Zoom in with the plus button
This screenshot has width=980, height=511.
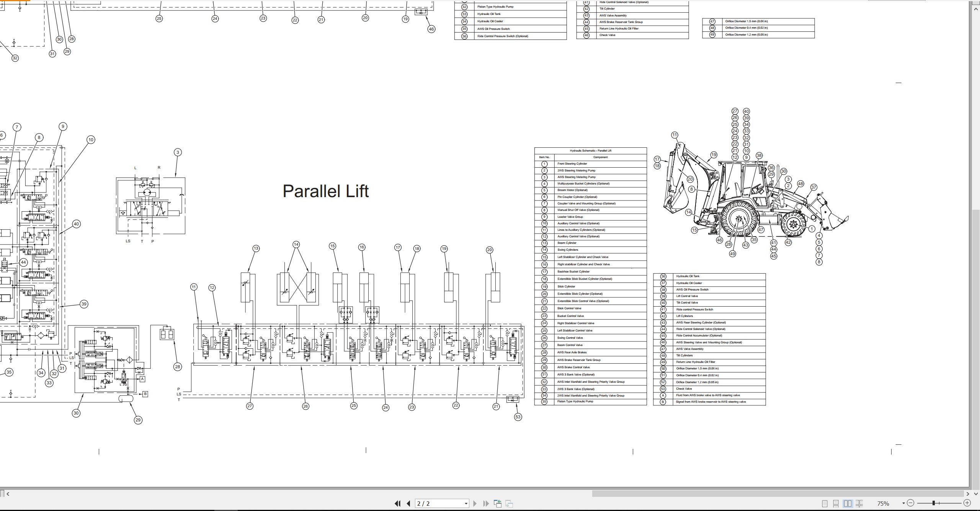coord(967,503)
